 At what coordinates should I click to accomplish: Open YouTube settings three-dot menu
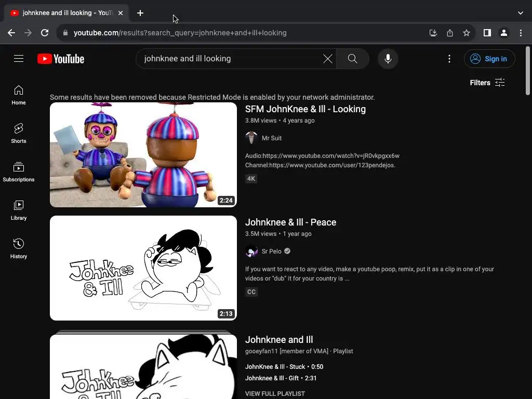[x=449, y=59]
